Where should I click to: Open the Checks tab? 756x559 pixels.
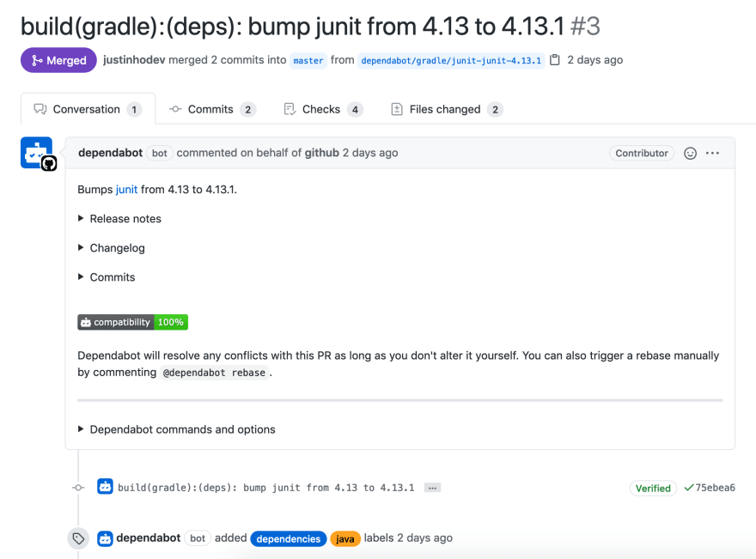click(323, 109)
